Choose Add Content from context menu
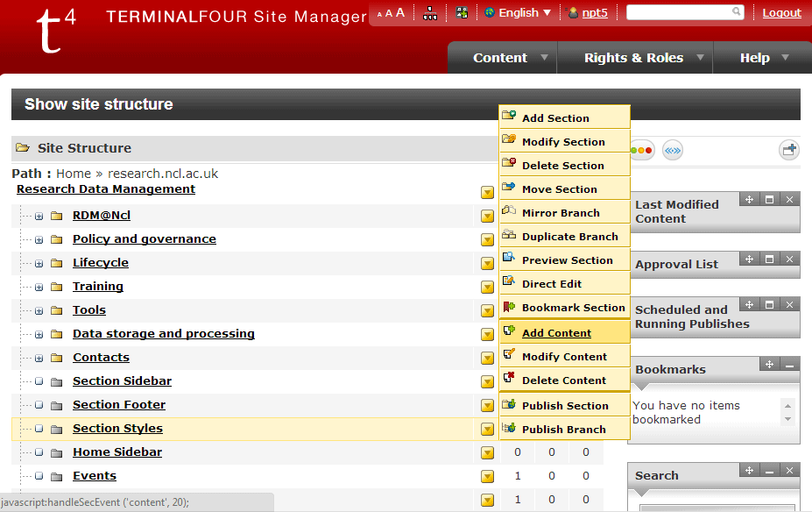812x512 pixels. pos(556,333)
